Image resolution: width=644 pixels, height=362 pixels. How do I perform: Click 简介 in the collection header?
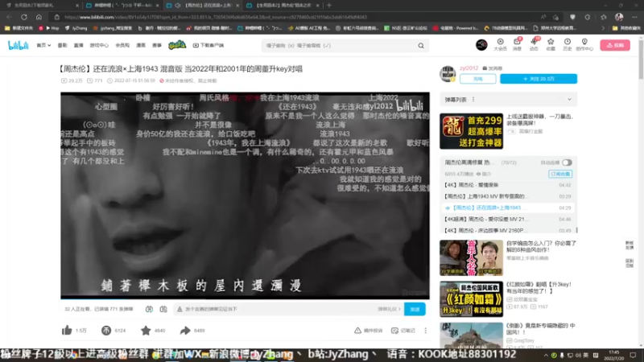[x=484, y=174]
